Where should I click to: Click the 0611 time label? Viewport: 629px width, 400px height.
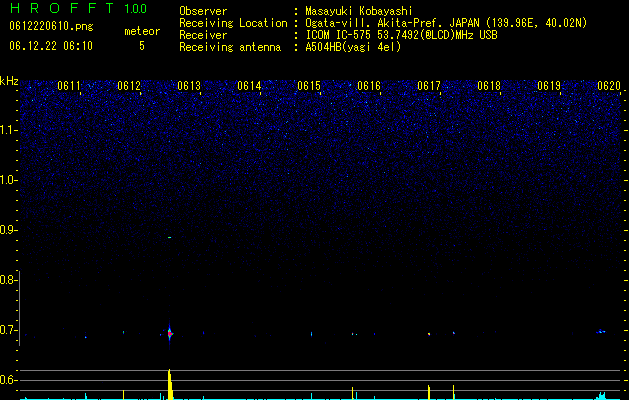[69, 86]
